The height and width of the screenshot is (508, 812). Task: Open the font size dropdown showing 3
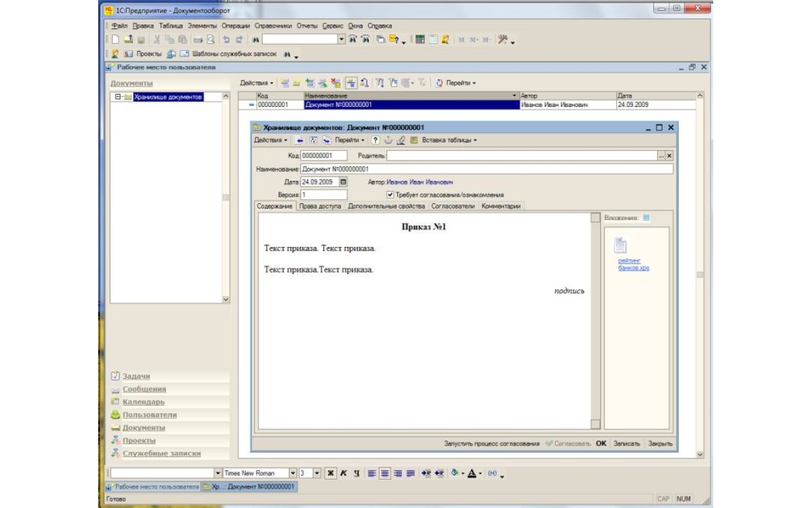317,473
